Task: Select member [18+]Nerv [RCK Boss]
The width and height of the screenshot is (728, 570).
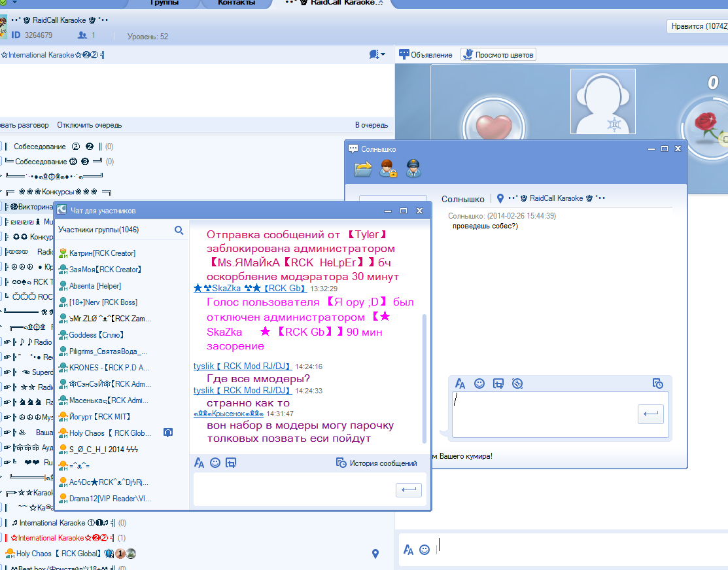Action: tap(103, 302)
